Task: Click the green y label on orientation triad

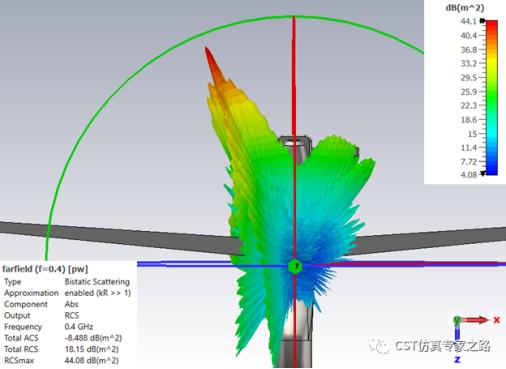Action: coord(457,320)
